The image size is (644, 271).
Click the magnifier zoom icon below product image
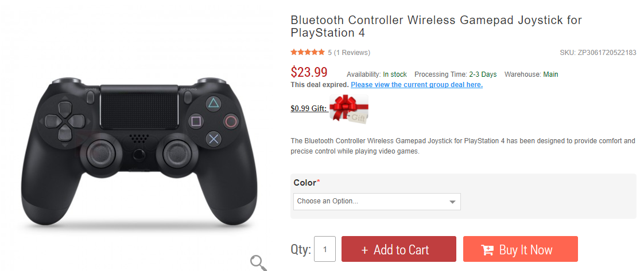[259, 262]
